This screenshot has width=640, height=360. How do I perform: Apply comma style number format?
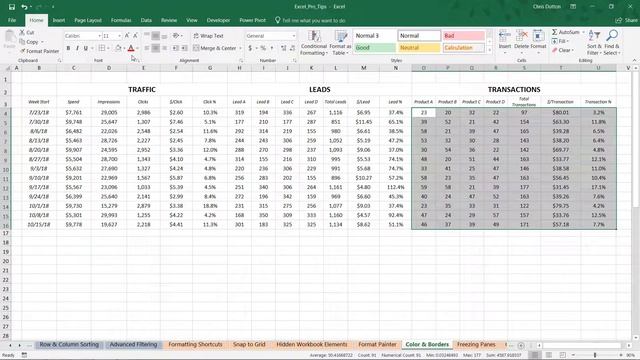coord(272,48)
